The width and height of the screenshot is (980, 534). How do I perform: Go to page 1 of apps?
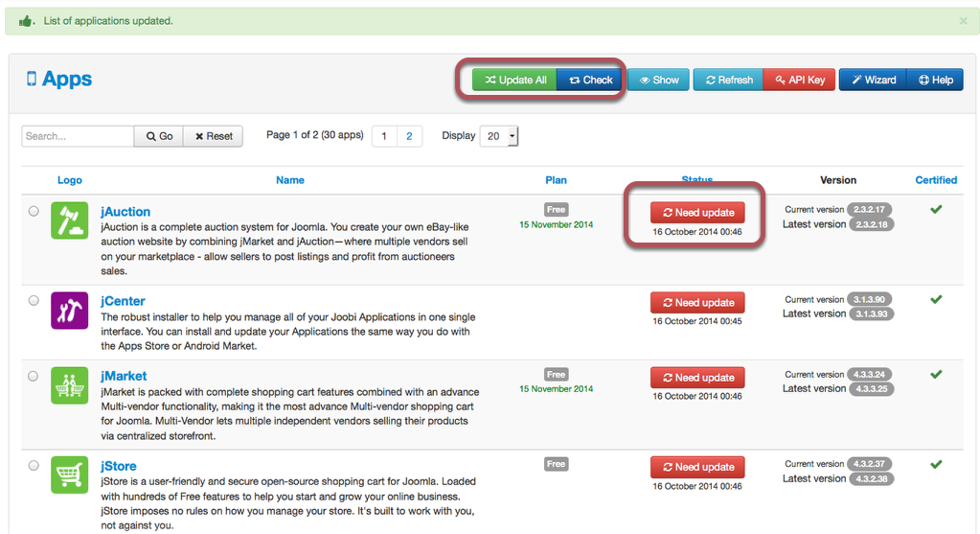pos(384,136)
